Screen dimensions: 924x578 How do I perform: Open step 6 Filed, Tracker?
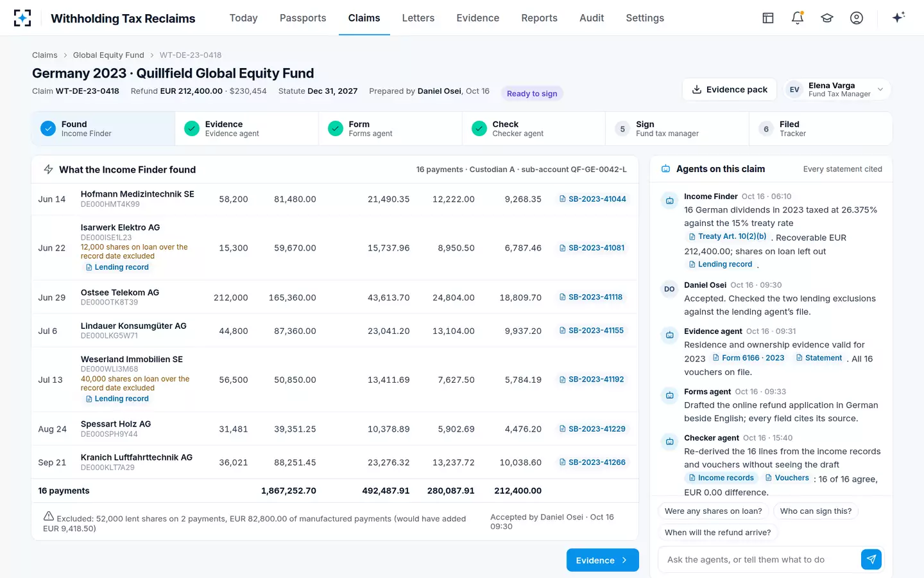tap(821, 128)
